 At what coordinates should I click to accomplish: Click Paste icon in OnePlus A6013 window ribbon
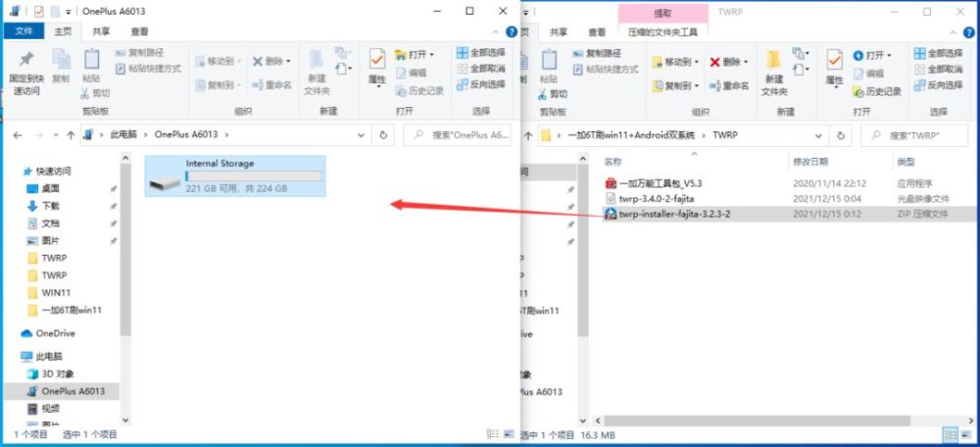click(x=91, y=67)
